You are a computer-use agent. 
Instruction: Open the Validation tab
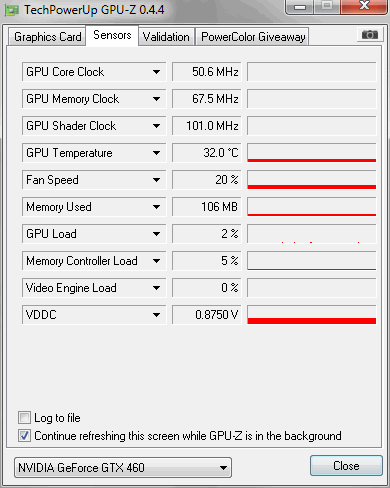click(166, 37)
